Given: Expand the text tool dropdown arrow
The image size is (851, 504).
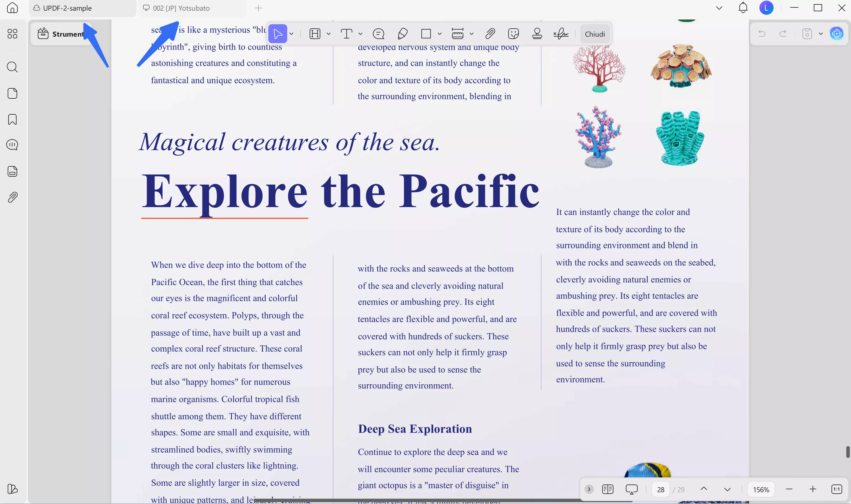Looking at the screenshot, I should point(360,34).
